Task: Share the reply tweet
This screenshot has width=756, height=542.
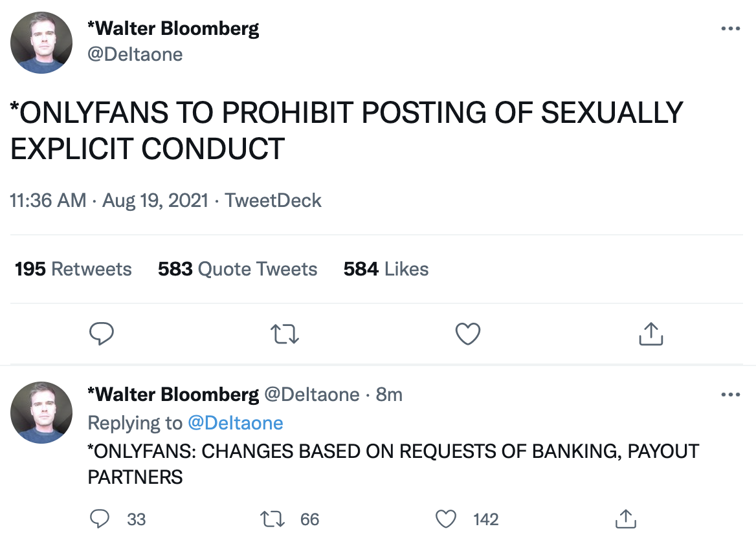Action: coord(624,519)
